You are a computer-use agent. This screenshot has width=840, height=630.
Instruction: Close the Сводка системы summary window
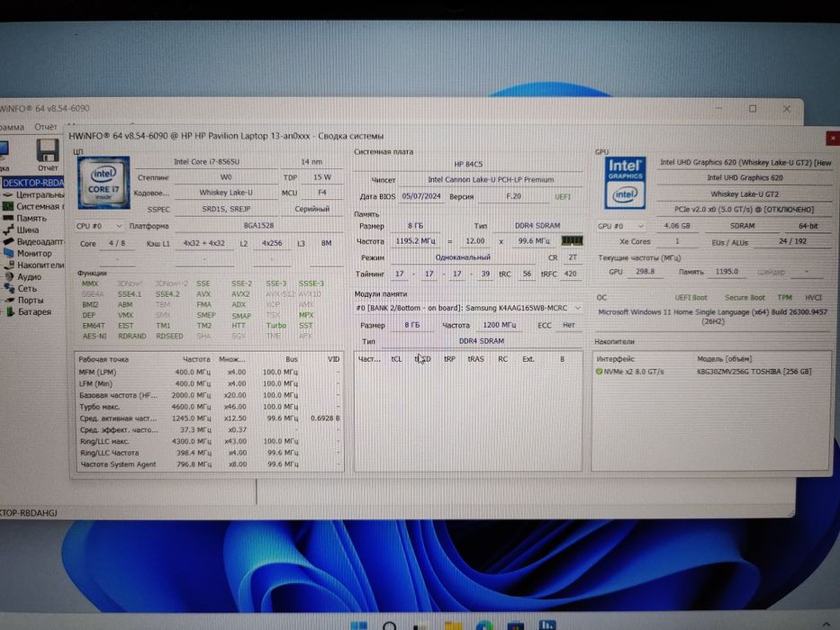coord(833,139)
